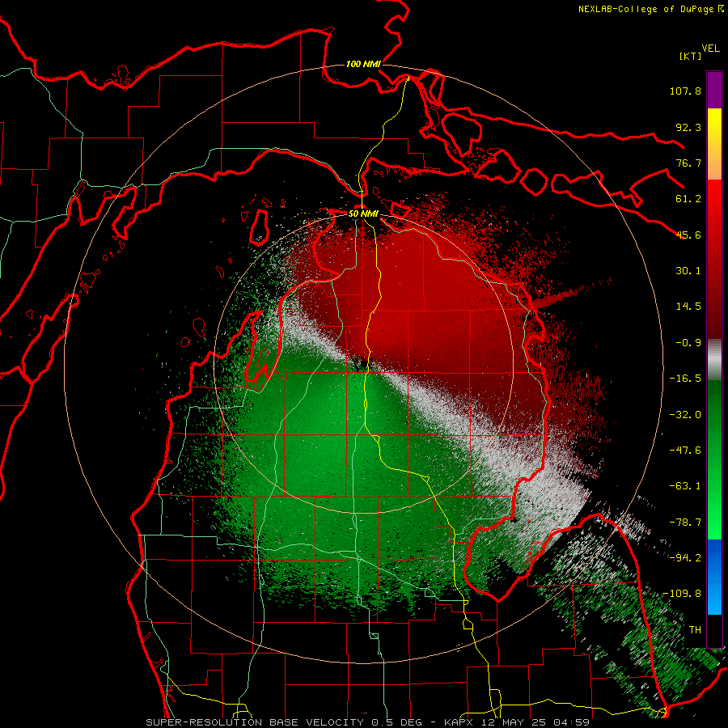Image resolution: width=728 pixels, height=728 pixels.
Task: Click the 50 NMI range ring label
Action: (363, 214)
